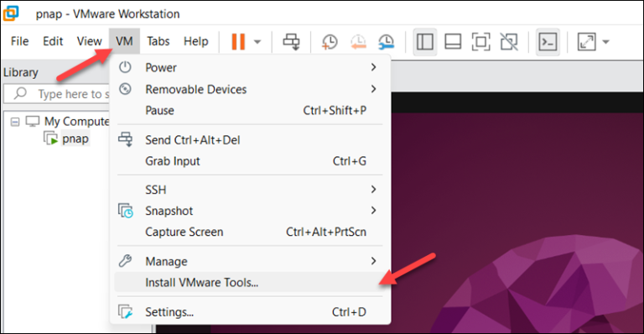Click the library search input field
This screenshot has width=644, height=334.
58,94
